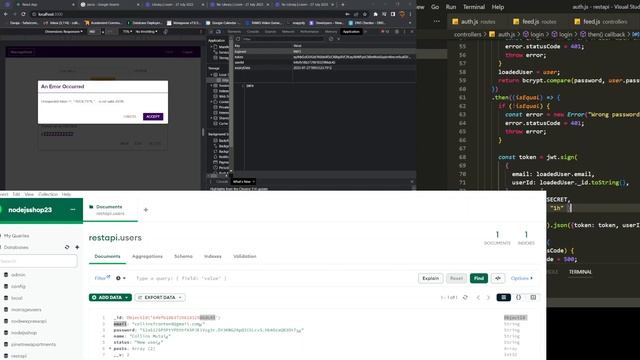This screenshot has width=640, height=360.
Task: Select the userId row in Local Storage
Action: pos(324,62)
